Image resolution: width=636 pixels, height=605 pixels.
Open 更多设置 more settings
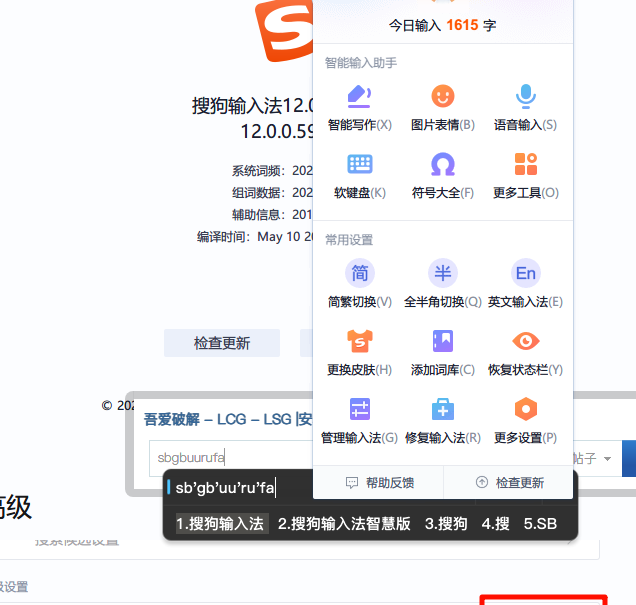click(525, 421)
